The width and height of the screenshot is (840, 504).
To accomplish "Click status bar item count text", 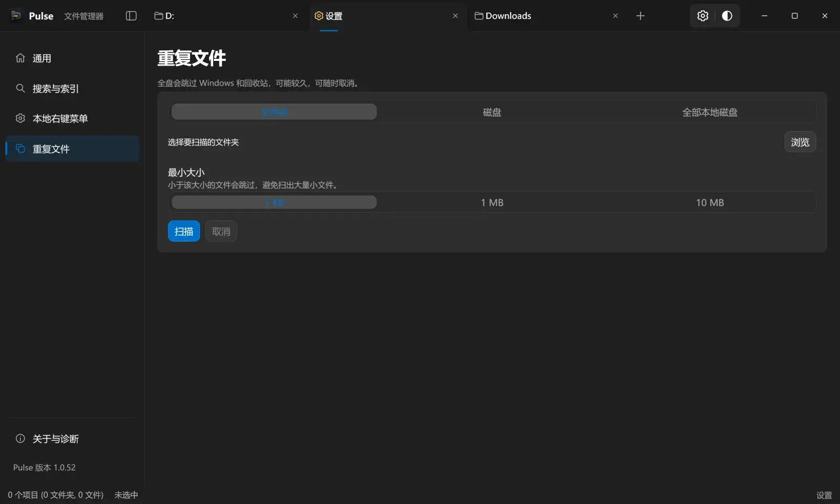I will (x=56, y=495).
